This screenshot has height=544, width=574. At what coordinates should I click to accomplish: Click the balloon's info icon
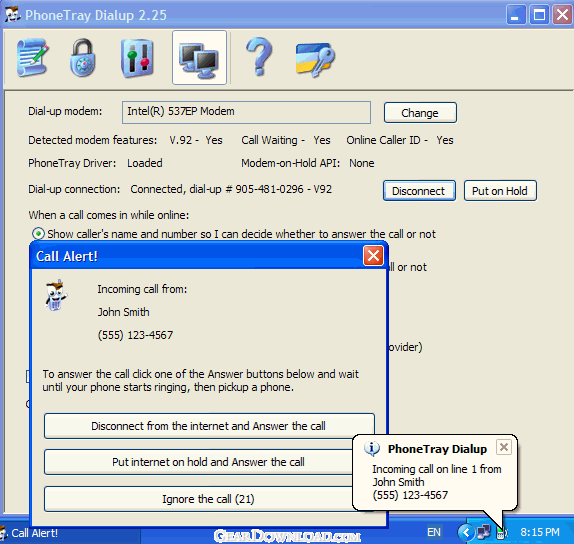[x=372, y=448]
